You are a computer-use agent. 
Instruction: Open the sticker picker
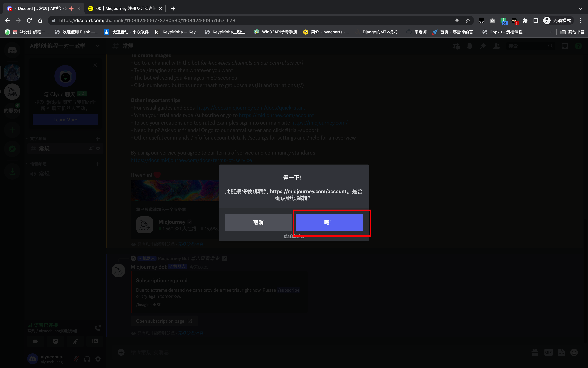pos(561,352)
